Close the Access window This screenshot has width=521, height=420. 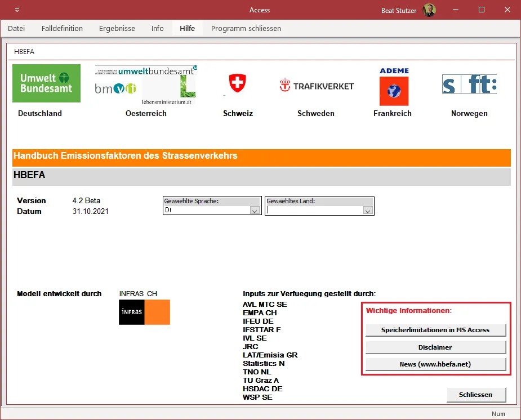coord(507,10)
